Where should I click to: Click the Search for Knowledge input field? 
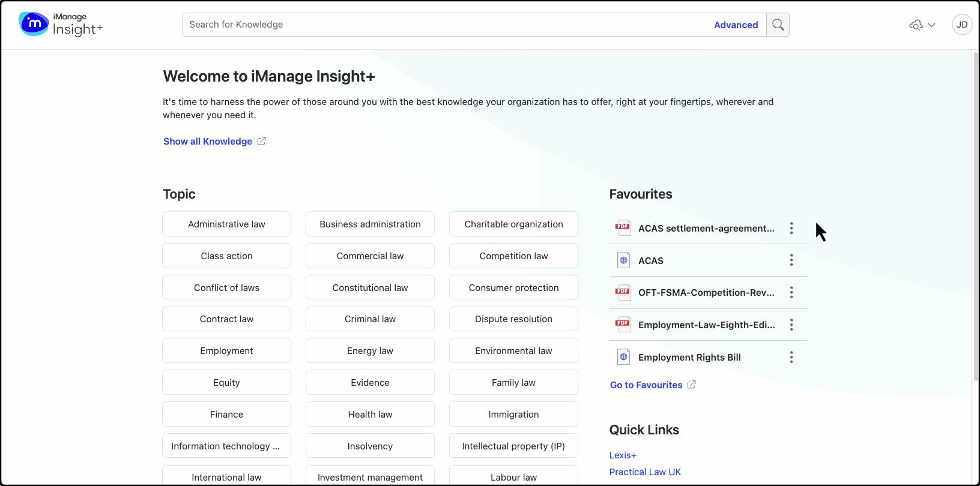click(x=444, y=25)
